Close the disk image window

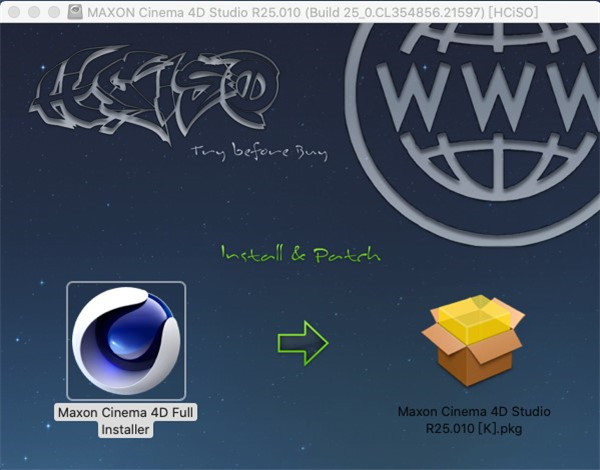coord(14,12)
